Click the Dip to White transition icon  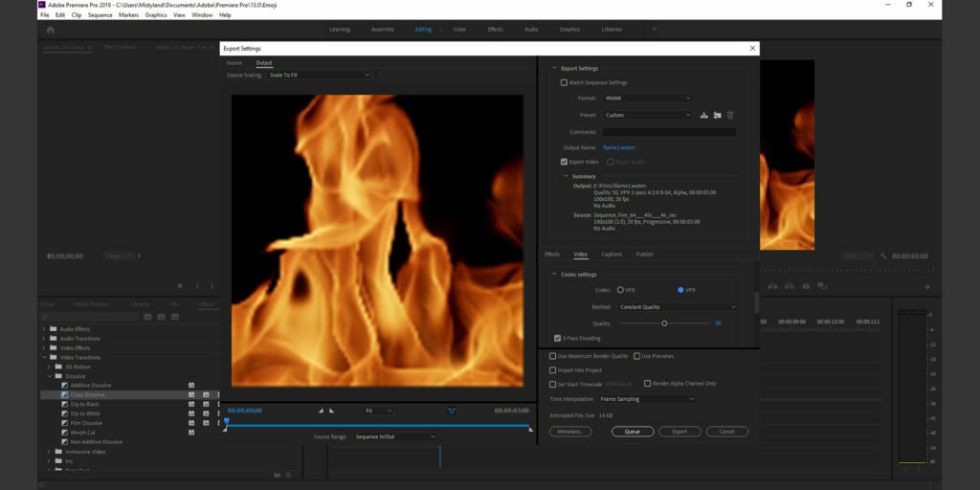tap(64, 413)
